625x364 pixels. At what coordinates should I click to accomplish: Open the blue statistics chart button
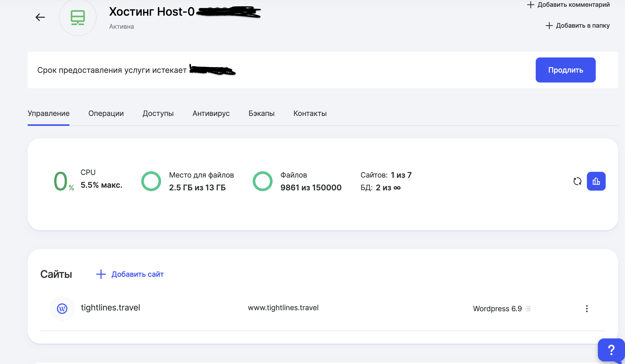click(596, 181)
